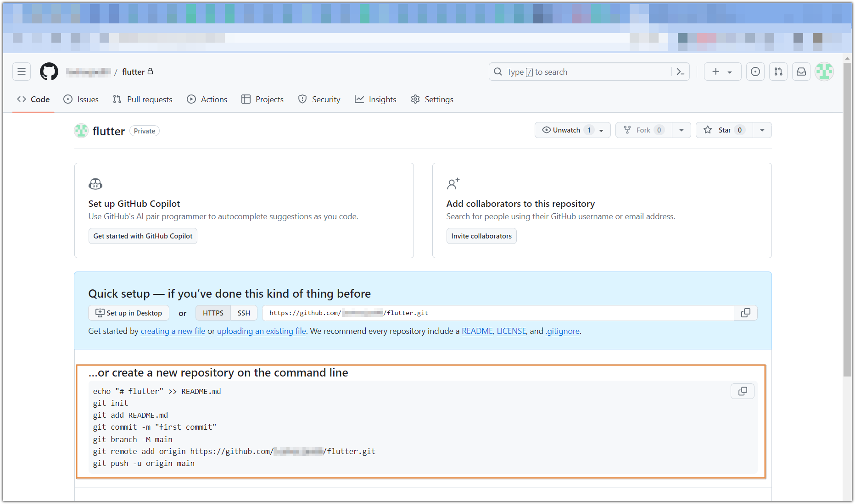Switch to the Actions tab

click(x=207, y=100)
